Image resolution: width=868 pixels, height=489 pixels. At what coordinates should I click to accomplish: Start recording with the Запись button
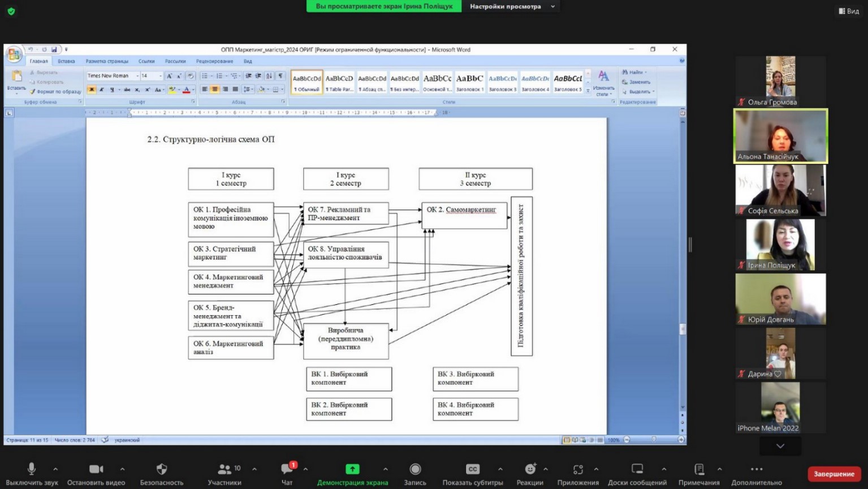[x=415, y=469]
